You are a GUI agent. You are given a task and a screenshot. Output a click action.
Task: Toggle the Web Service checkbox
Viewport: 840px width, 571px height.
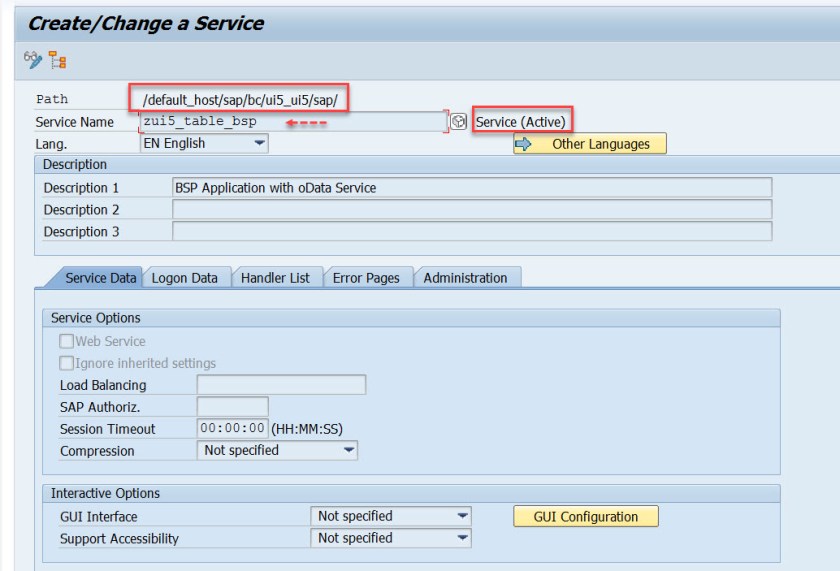(x=67, y=341)
